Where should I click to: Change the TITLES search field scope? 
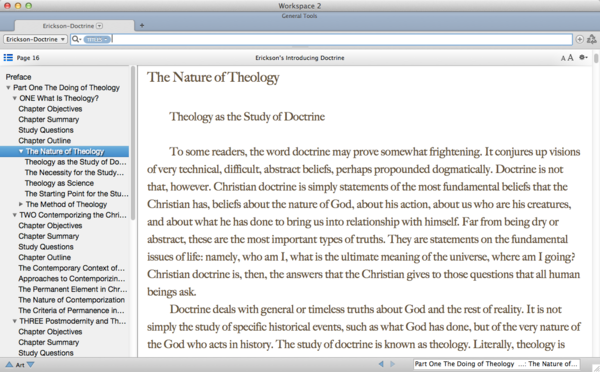click(x=97, y=39)
